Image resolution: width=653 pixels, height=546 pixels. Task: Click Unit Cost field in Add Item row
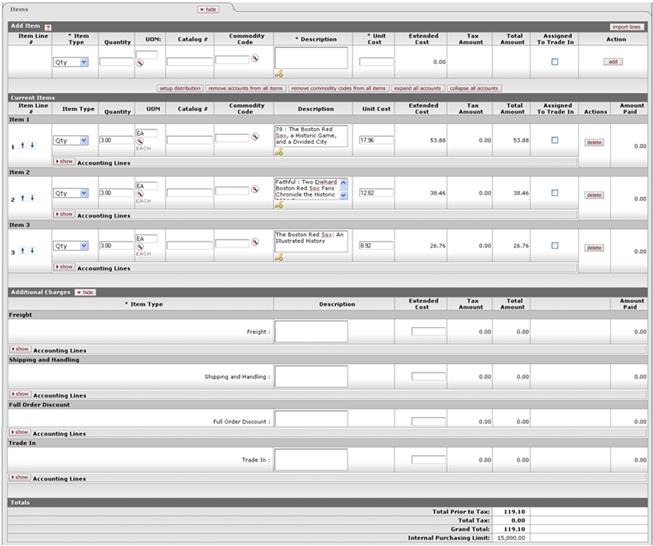pos(376,62)
